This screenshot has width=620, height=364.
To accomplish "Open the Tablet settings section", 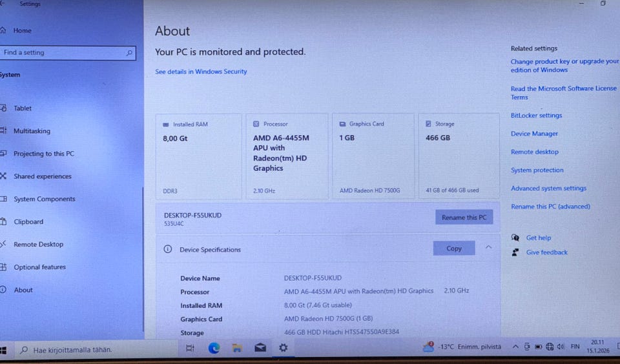I will point(23,108).
